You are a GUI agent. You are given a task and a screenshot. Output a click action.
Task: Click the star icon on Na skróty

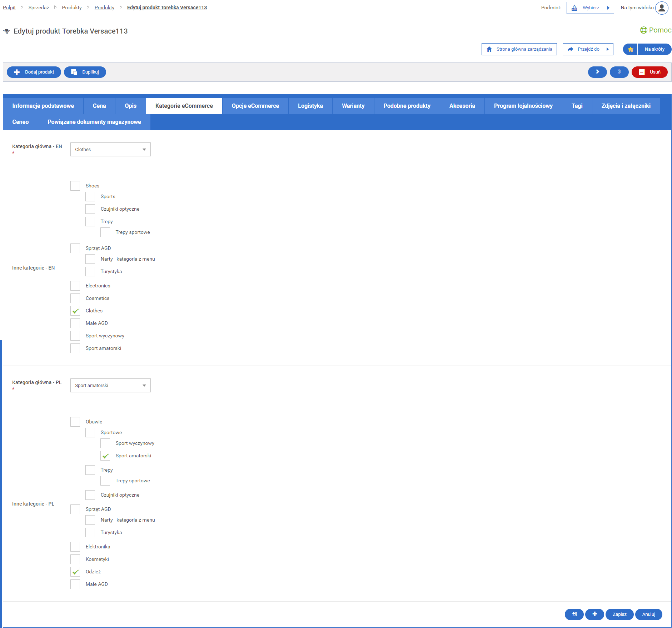(x=631, y=49)
